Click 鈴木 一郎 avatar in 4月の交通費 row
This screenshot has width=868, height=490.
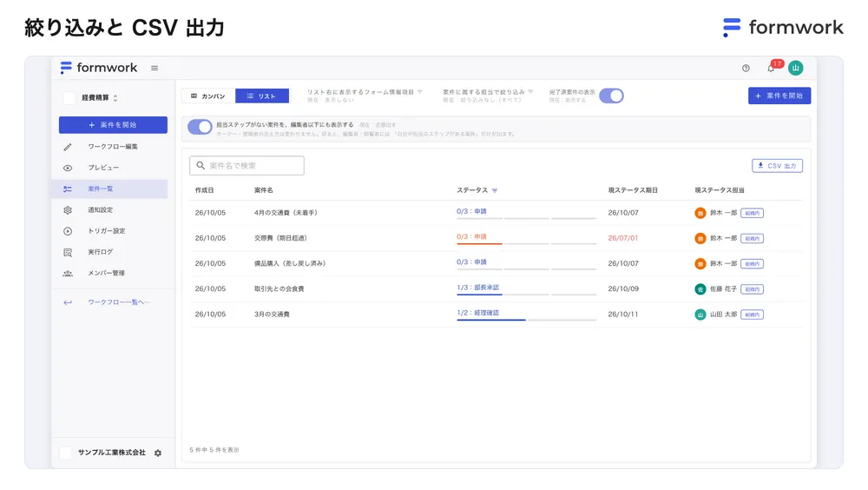click(700, 213)
